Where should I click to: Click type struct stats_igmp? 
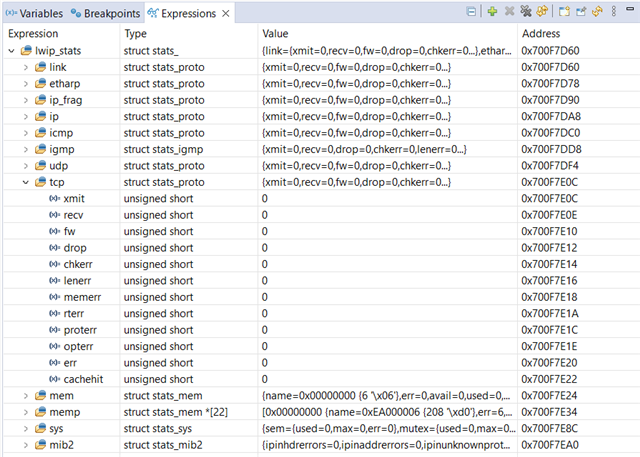[x=163, y=149]
